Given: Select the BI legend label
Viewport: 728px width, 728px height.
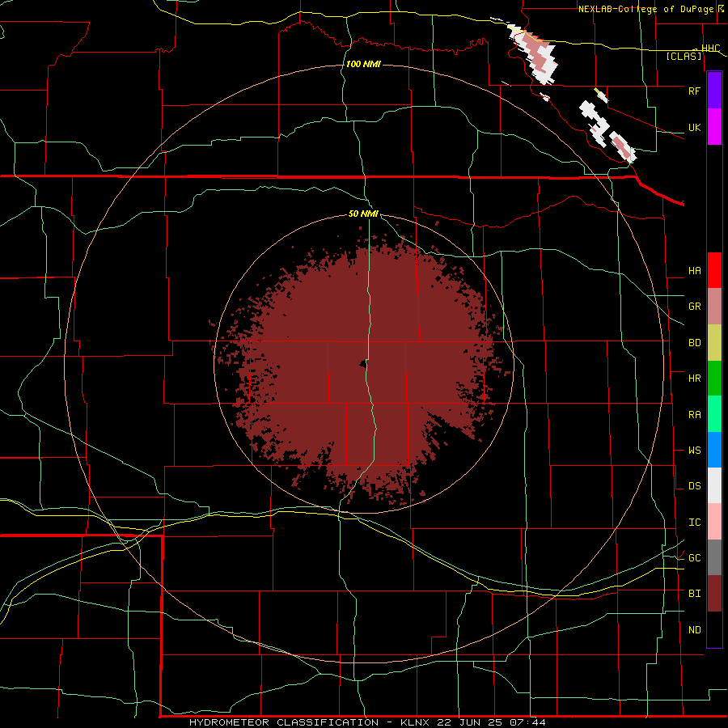Looking at the screenshot, I should click(694, 594).
